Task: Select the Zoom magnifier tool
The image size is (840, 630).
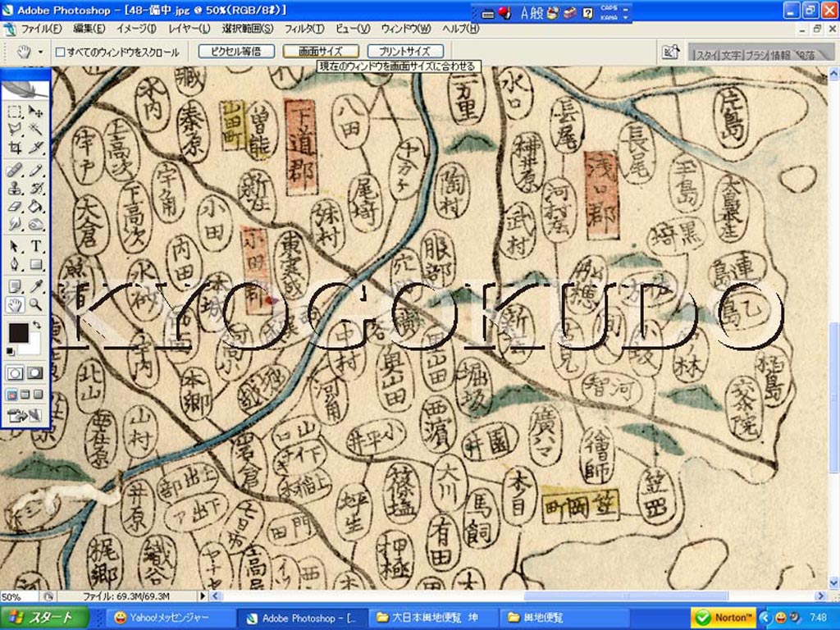Action: [x=35, y=305]
